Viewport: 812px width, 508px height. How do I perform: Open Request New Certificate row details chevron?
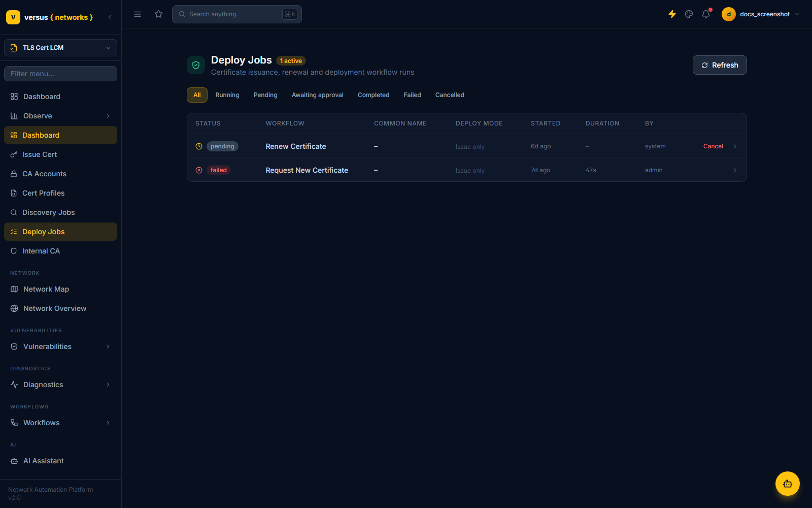tap(735, 170)
